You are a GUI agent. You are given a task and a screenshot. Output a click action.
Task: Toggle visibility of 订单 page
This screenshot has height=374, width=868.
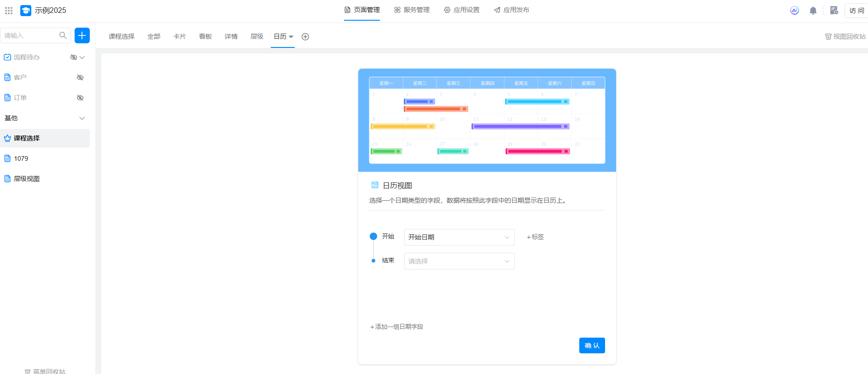click(80, 98)
